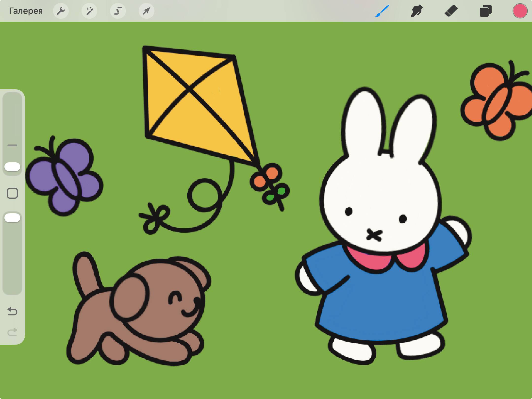The width and height of the screenshot is (532, 399).
Task: Select the Eraser tool
Action: (x=451, y=11)
